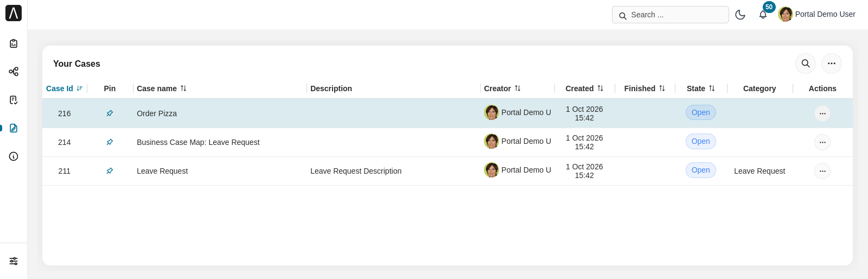Toggle dark mode moon icon
The width and height of the screenshot is (868, 279).
coord(740,15)
